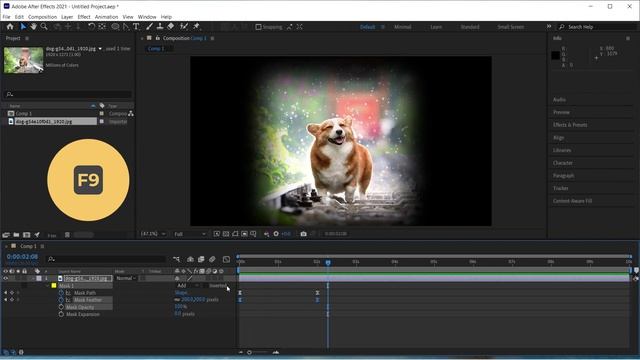
Task: Select the Selection arrow tool
Action: tap(23, 27)
